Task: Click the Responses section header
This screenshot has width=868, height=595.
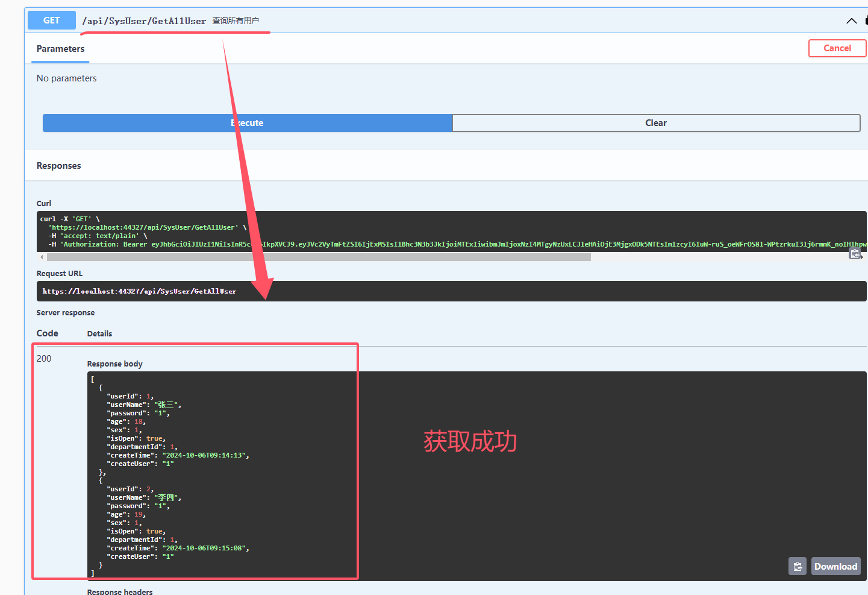Action: point(58,166)
